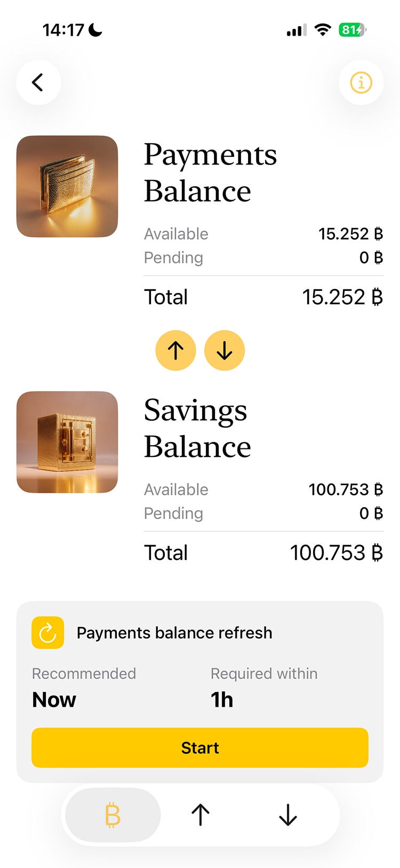Viewport: 400px width, 868px height.
Task: Tap the back chevron button
Action: (x=38, y=83)
